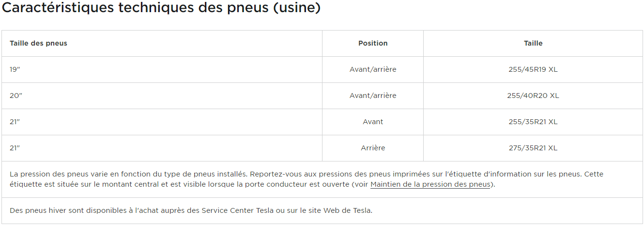The width and height of the screenshot is (644, 225).
Task: Select the Taille column header
Action: pos(533,43)
